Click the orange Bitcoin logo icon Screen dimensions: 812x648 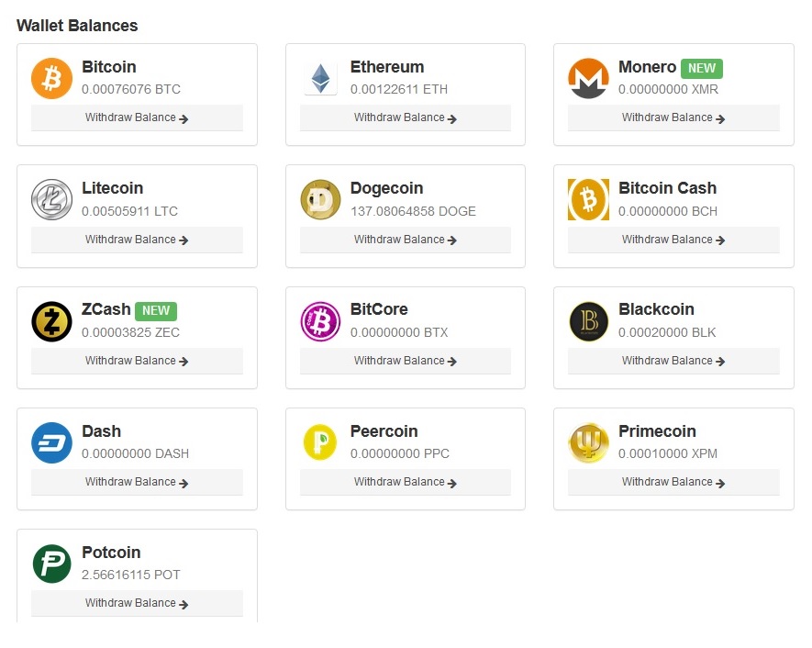pos(51,78)
